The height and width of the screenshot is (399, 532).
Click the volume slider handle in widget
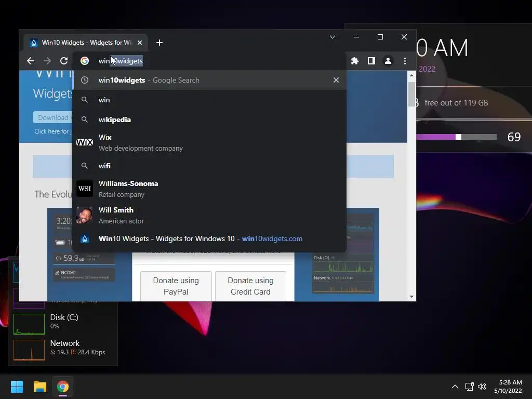[x=458, y=137]
